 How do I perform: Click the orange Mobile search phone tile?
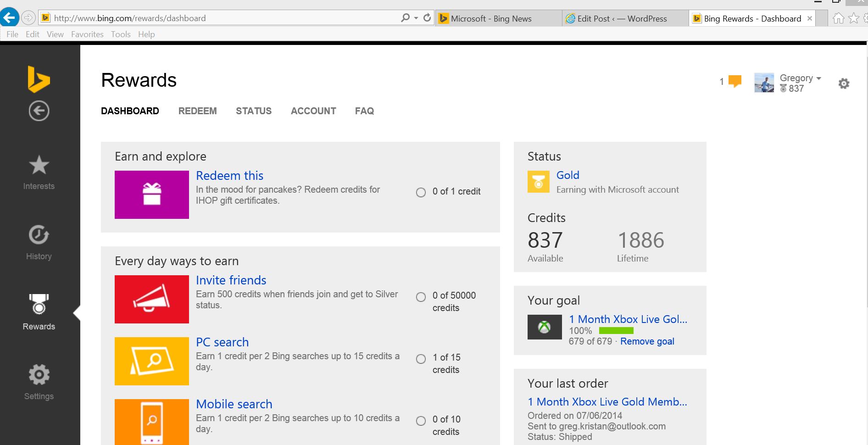[152, 422]
